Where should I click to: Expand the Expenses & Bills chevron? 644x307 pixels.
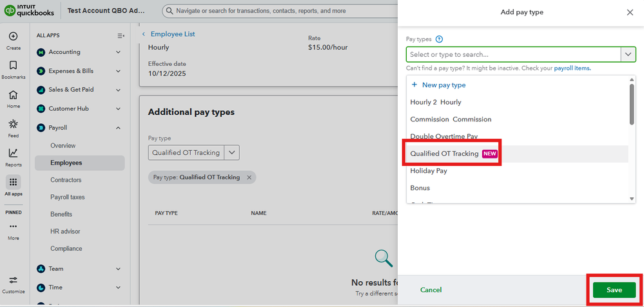point(118,71)
